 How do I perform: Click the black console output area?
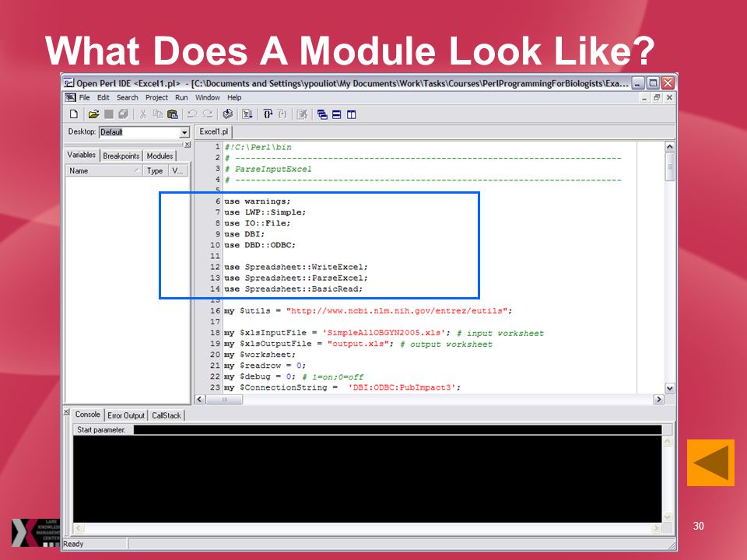pyautogui.click(x=366, y=478)
